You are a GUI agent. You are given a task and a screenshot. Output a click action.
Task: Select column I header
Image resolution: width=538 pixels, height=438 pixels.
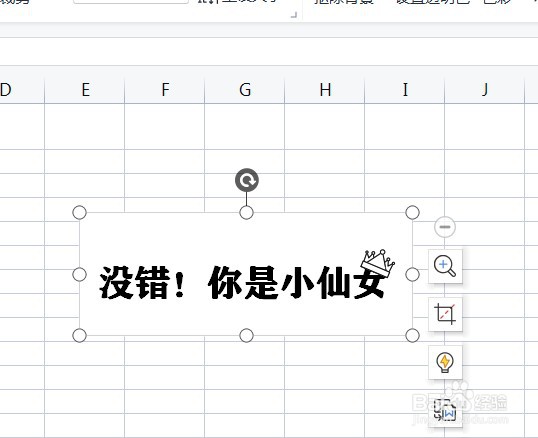pyautogui.click(x=405, y=90)
